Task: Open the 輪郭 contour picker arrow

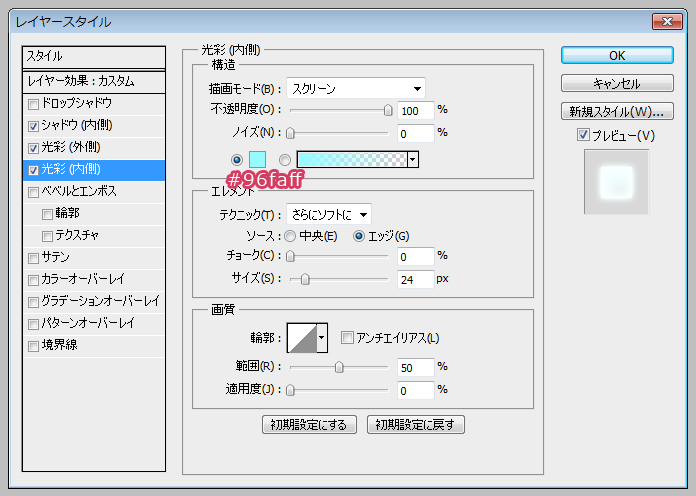Action: (322, 338)
